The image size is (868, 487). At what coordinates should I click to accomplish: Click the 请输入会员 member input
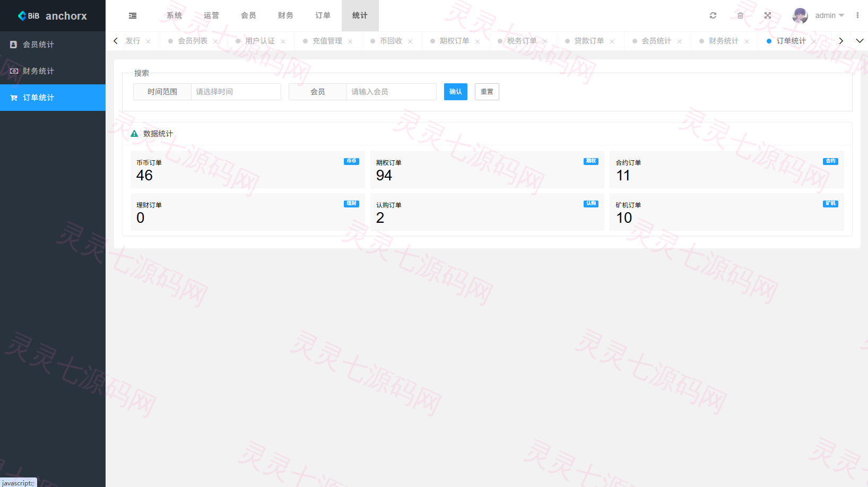pyautogui.click(x=392, y=92)
